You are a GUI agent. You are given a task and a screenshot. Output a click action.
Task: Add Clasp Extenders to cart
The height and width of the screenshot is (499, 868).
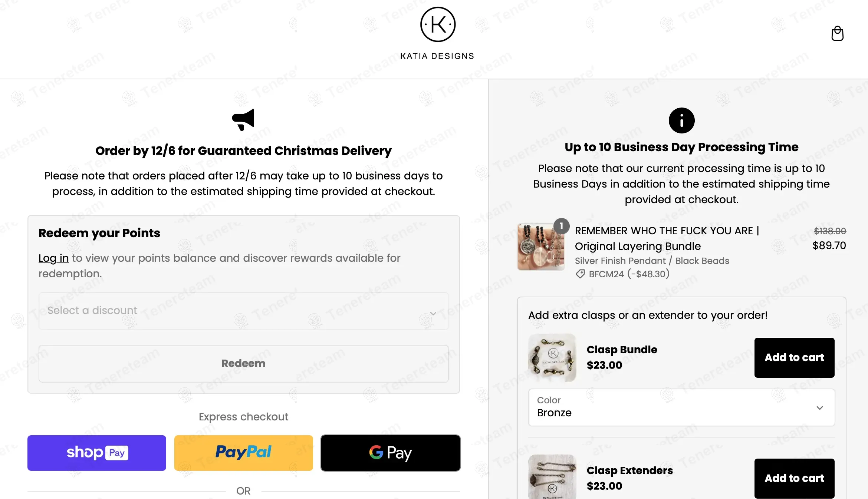tap(794, 478)
